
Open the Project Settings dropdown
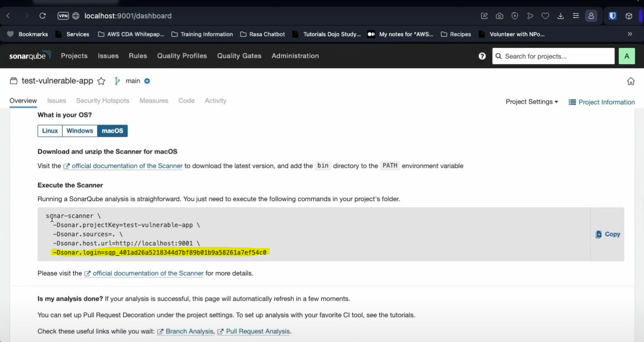[x=531, y=102]
